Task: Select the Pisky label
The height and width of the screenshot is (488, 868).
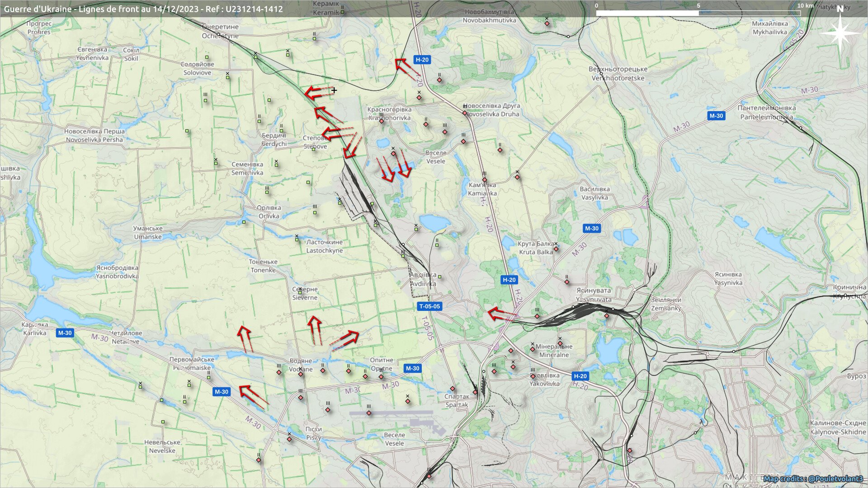Action: pos(313,433)
